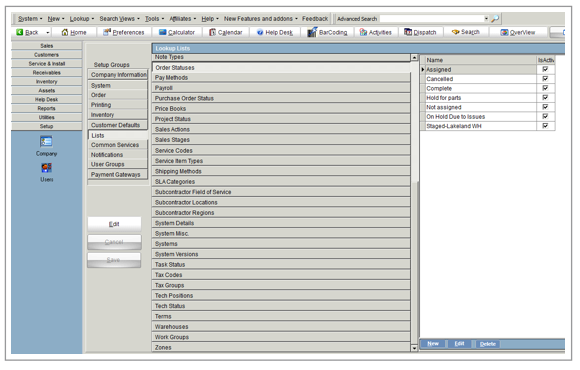Open the System menu dropdown

click(30, 18)
